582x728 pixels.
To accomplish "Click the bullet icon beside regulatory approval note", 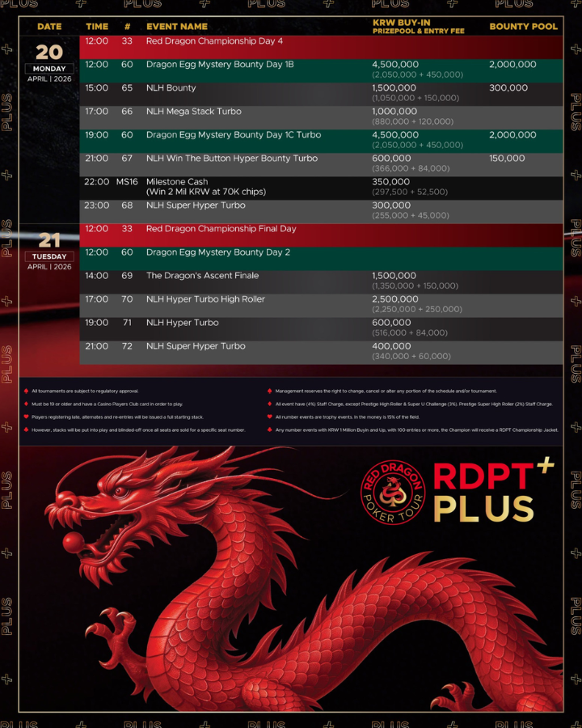I will tap(25, 391).
